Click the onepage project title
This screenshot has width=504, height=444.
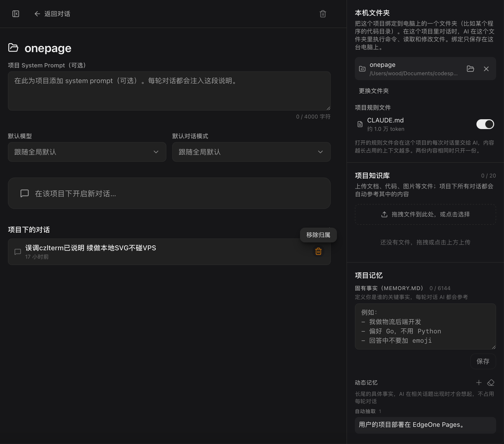click(48, 48)
